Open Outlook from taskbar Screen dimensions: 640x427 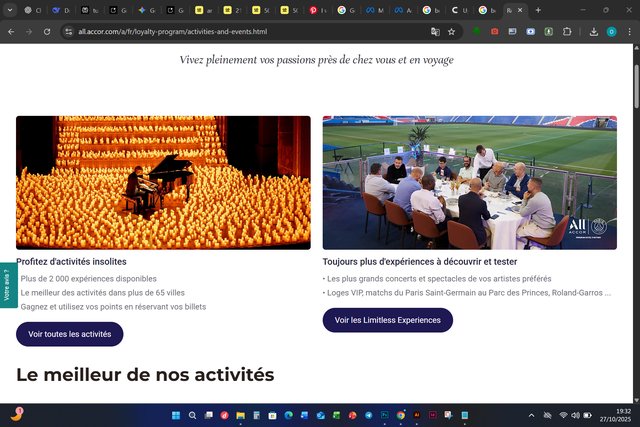pos(320,415)
